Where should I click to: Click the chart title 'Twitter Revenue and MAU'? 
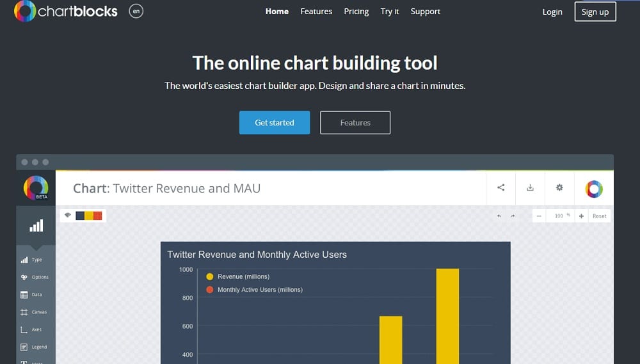point(186,188)
